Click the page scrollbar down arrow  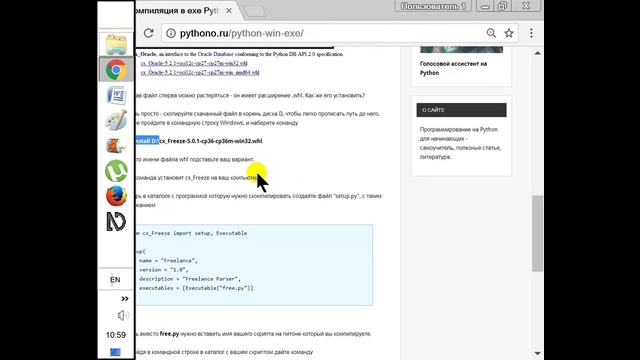[x=538, y=353]
